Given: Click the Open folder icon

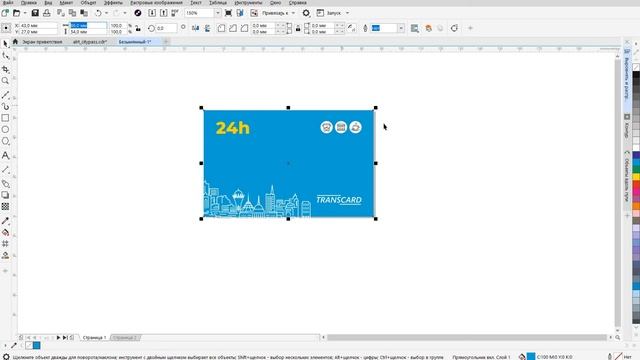Looking at the screenshot, I should pos(16,13).
